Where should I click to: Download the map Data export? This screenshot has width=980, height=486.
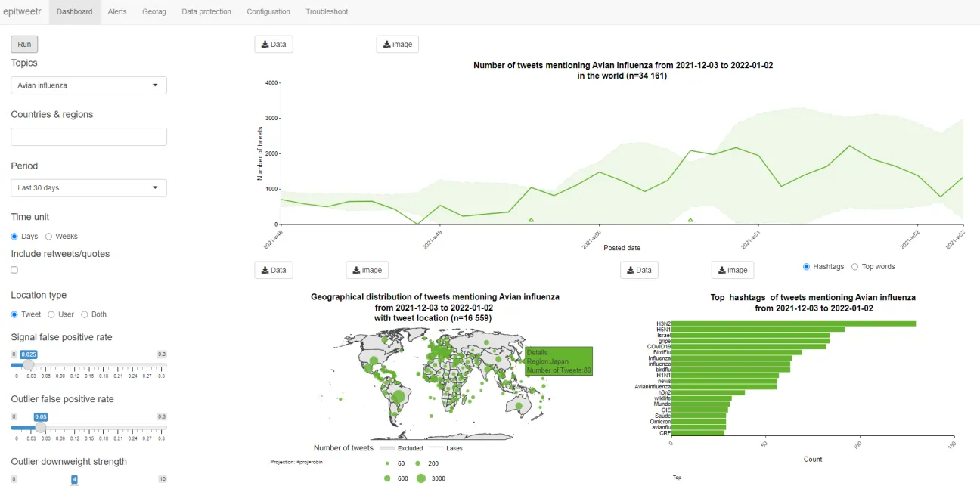[273, 269]
